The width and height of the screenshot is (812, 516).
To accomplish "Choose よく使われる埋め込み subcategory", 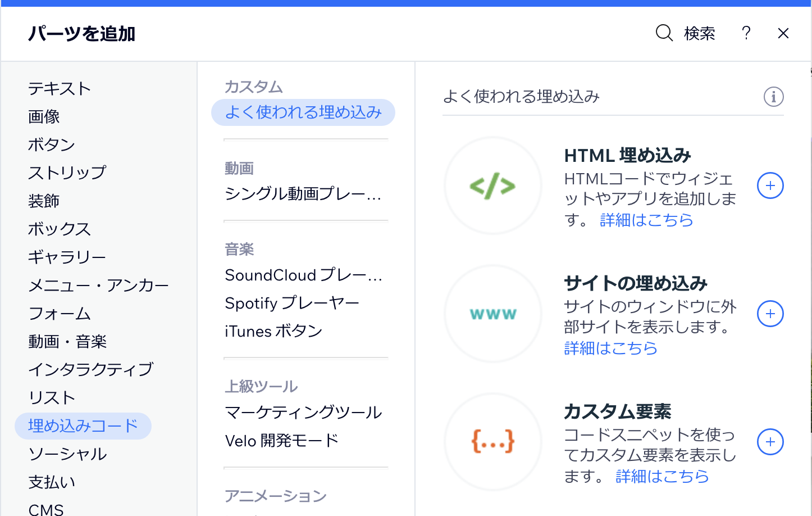I will [303, 112].
